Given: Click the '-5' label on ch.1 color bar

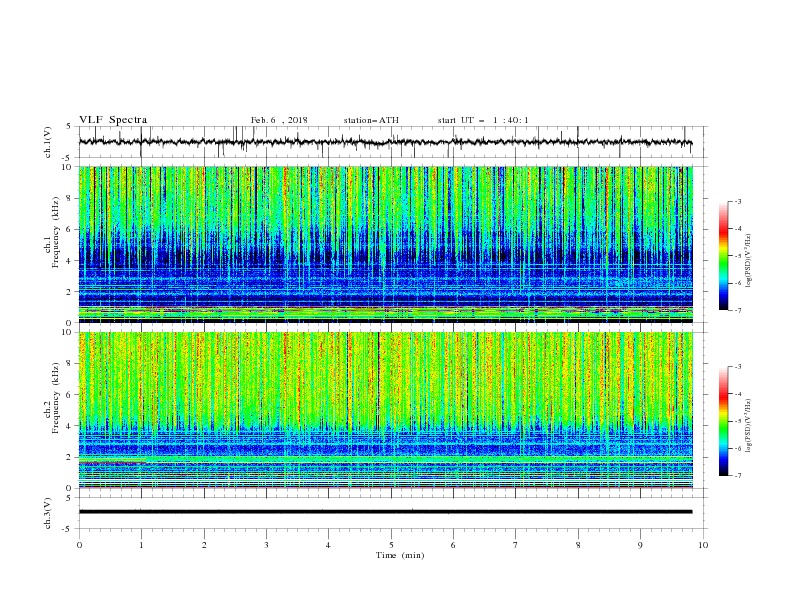Looking at the screenshot, I should (x=737, y=256).
